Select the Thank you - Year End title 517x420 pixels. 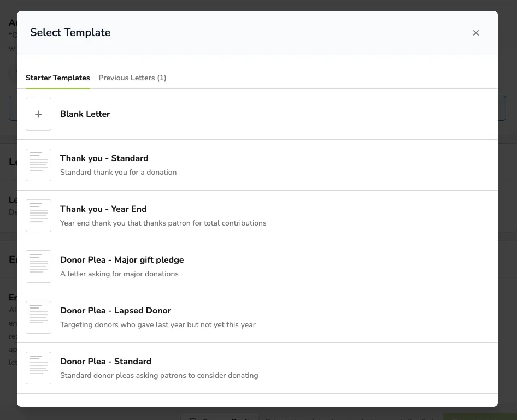(103, 209)
